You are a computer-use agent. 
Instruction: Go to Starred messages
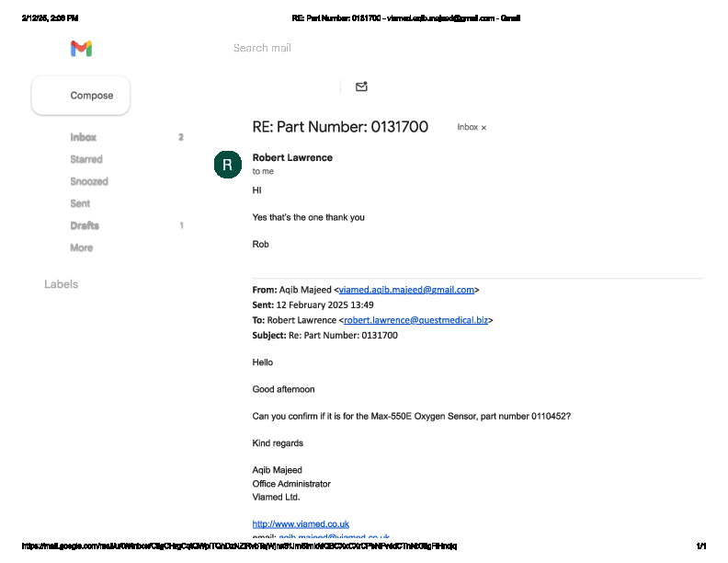[86, 159]
